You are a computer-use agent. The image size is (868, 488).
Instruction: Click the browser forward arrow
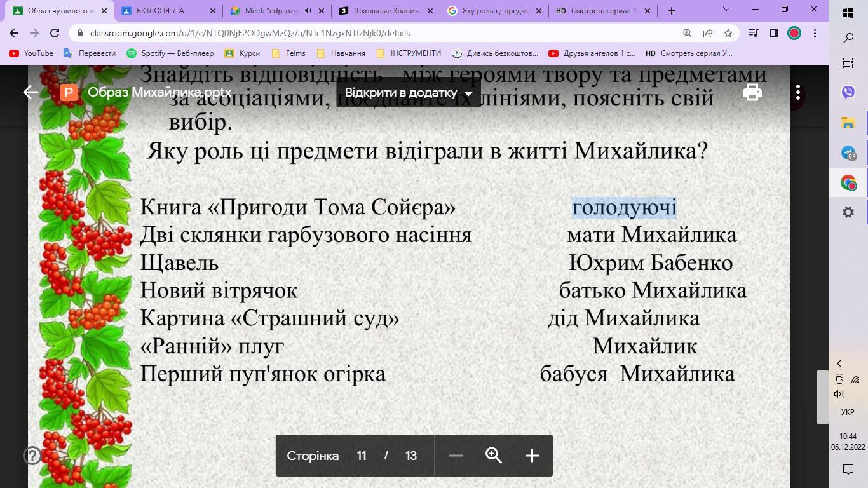pyautogui.click(x=34, y=33)
